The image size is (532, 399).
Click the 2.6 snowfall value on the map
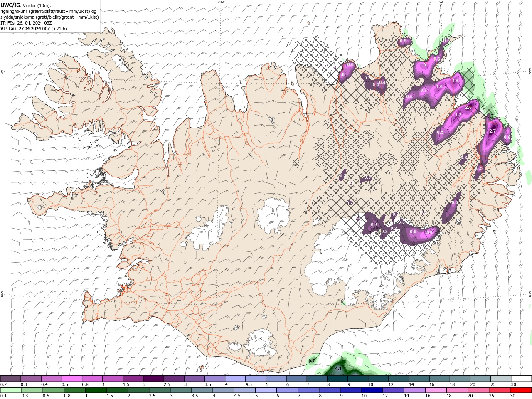[x=469, y=107]
